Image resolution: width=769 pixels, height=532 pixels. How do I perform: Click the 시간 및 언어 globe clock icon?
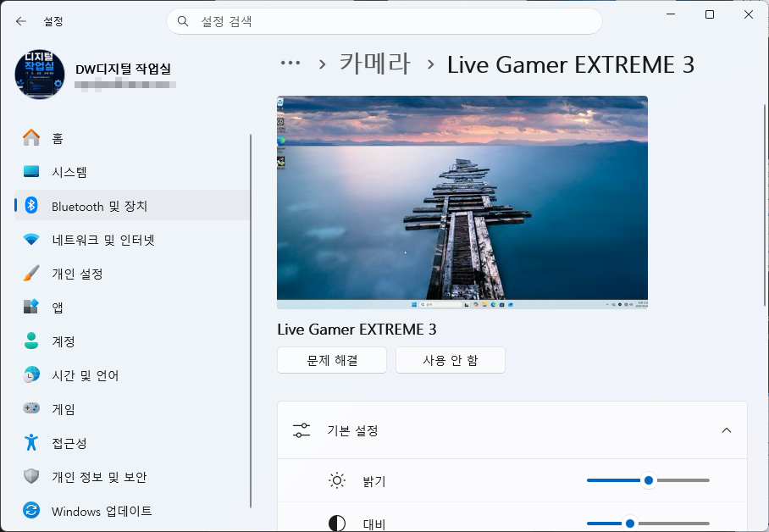31,375
